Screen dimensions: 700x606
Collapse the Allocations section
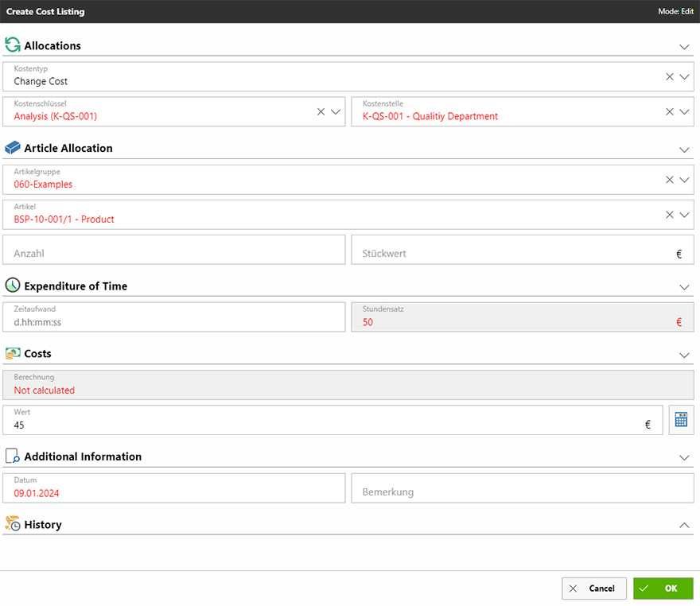click(684, 47)
